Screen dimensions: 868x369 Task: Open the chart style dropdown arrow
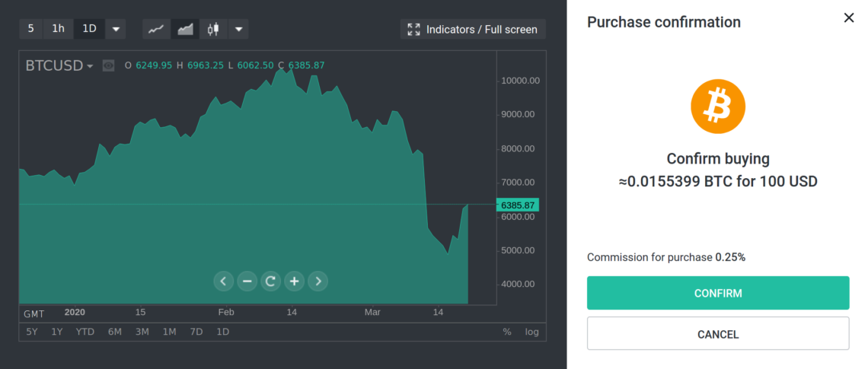(239, 29)
